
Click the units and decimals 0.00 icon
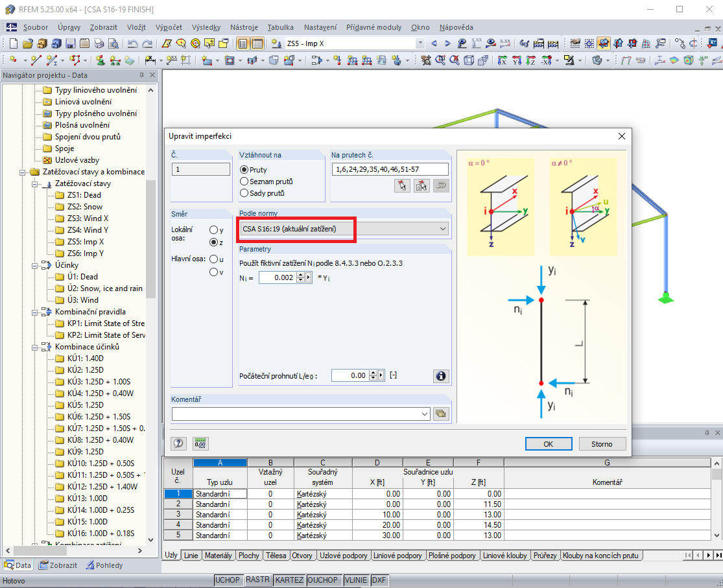coord(200,443)
